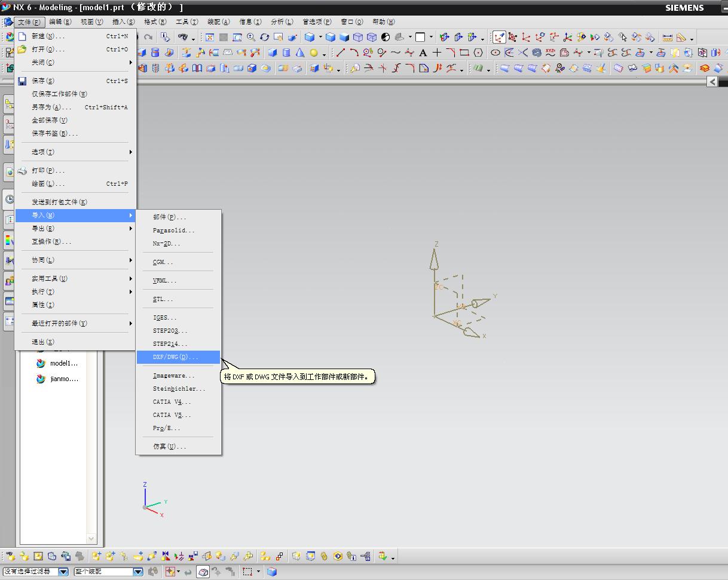Open the 编辑 (Edit) menu
The height and width of the screenshot is (580, 728).
(x=60, y=22)
